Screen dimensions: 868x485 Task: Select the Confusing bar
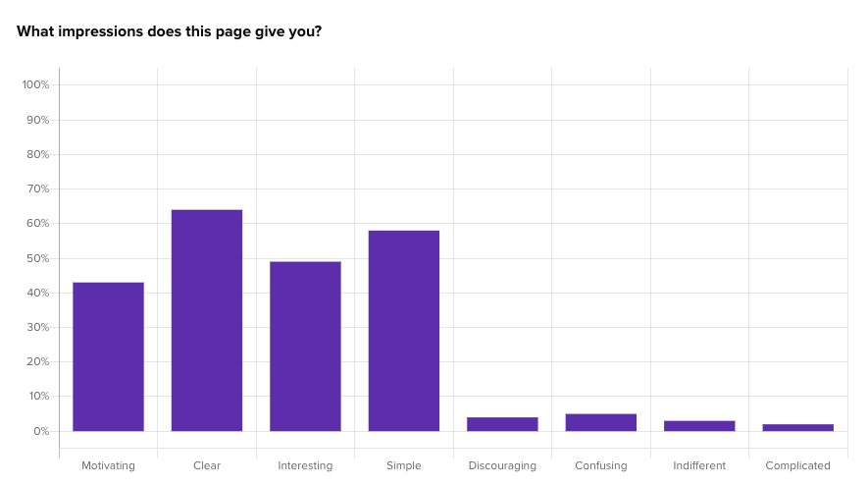coord(601,422)
